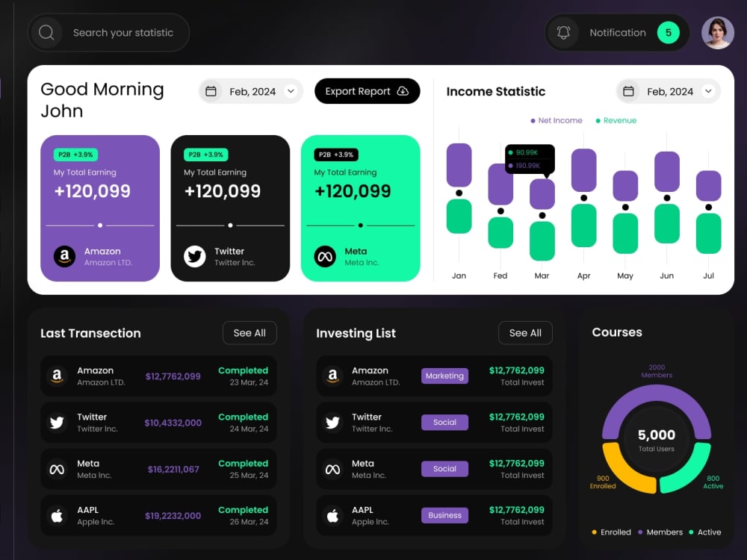Click the Apr green revenue bar
The width and height of the screenshot is (747, 560).
pos(583,225)
